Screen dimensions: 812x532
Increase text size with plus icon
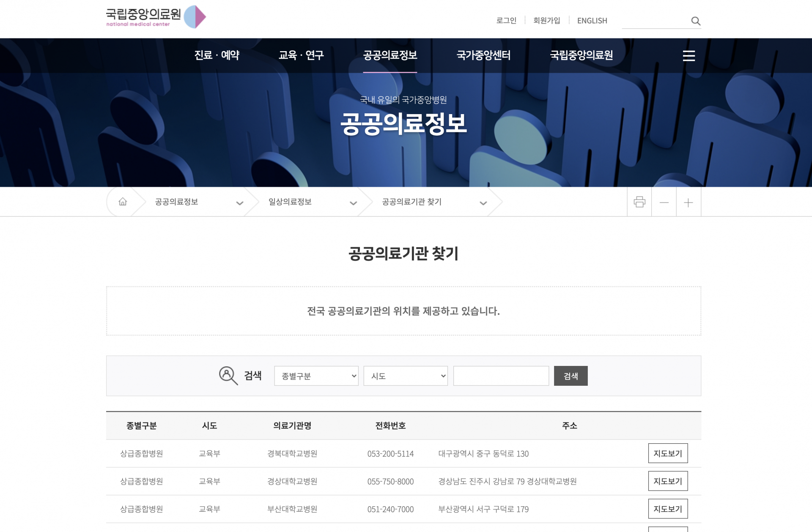point(689,202)
